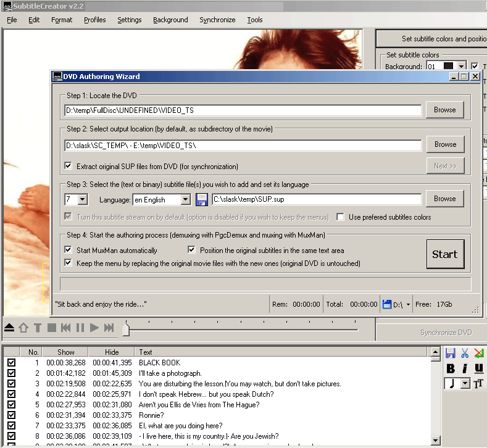487x448 pixels.
Task: Click the font size TT icon
Action: (478, 384)
